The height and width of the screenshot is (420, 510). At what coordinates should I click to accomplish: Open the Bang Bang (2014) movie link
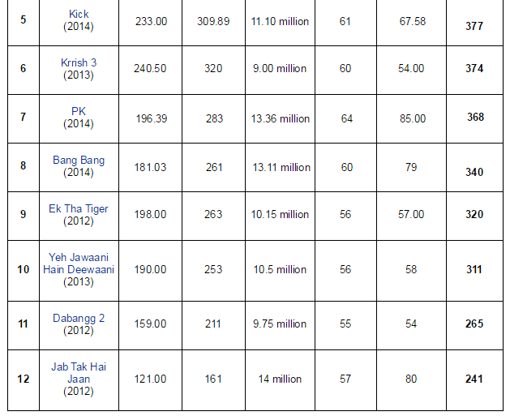(x=79, y=160)
